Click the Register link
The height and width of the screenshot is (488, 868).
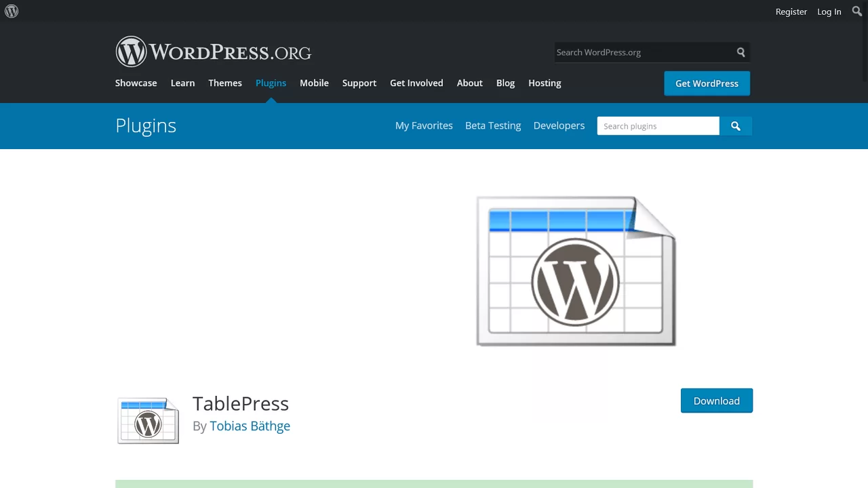(791, 12)
